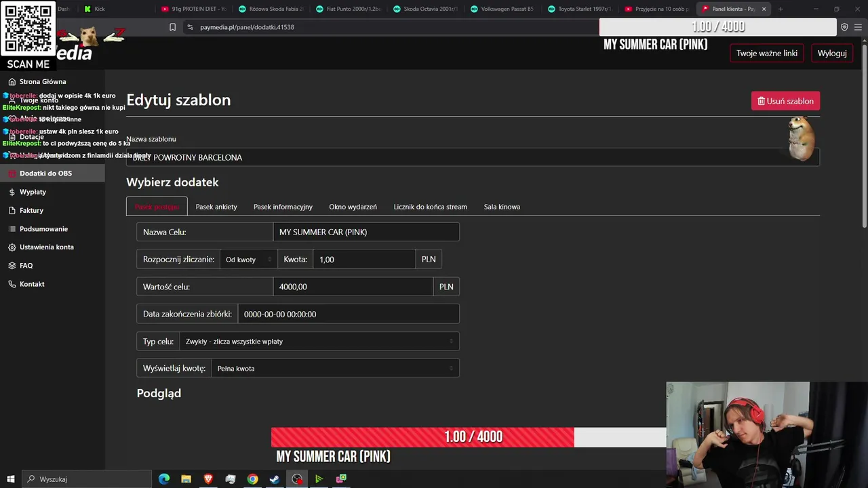868x488 pixels.
Task: Click the Usuń szablon button
Action: pyautogui.click(x=785, y=101)
